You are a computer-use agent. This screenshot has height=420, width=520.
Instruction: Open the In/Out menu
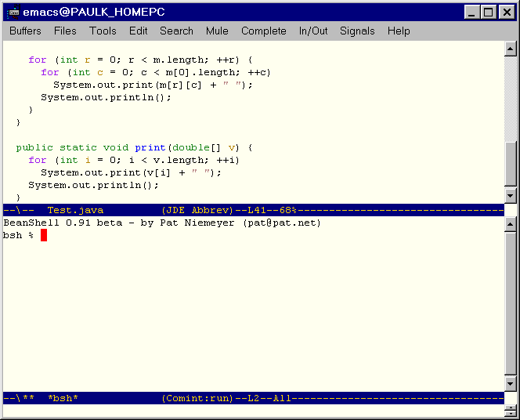click(313, 31)
